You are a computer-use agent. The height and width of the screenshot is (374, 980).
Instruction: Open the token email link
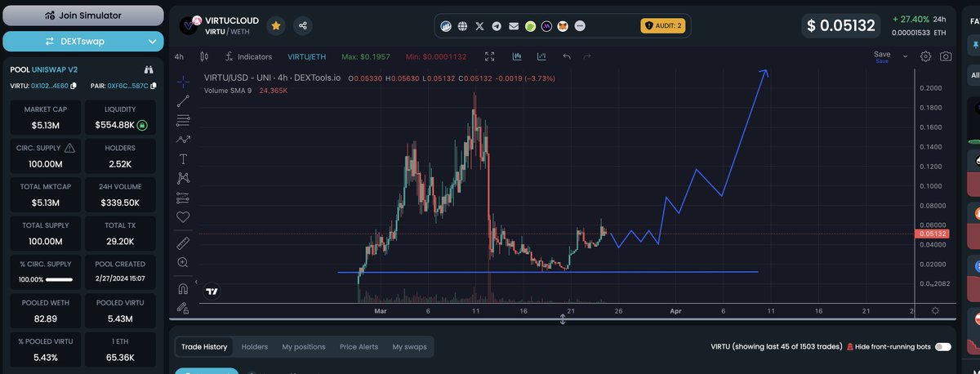[x=514, y=26]
